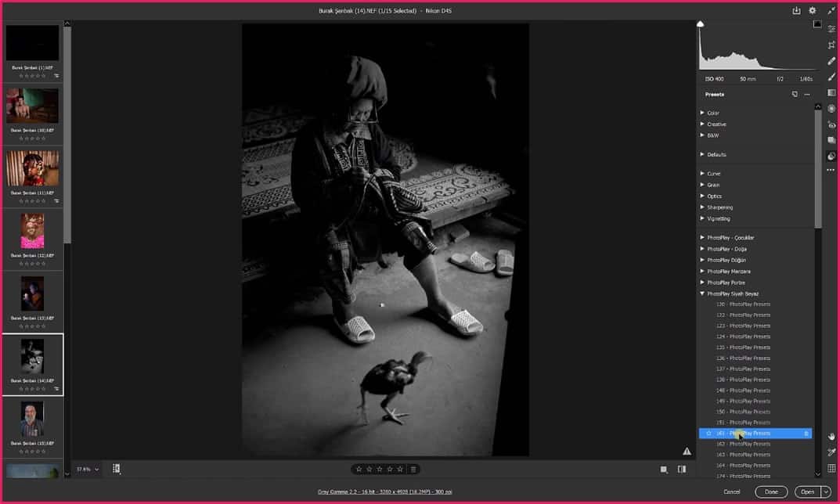The image size is (840, 504).
Task: Expand the Creative preset group
Action: [701, 124]
